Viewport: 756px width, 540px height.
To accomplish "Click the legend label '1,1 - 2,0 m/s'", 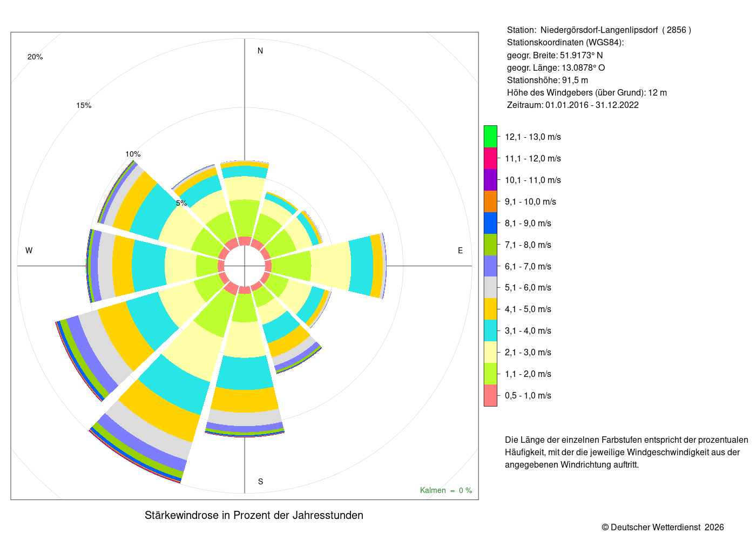I will click(528, 374).
